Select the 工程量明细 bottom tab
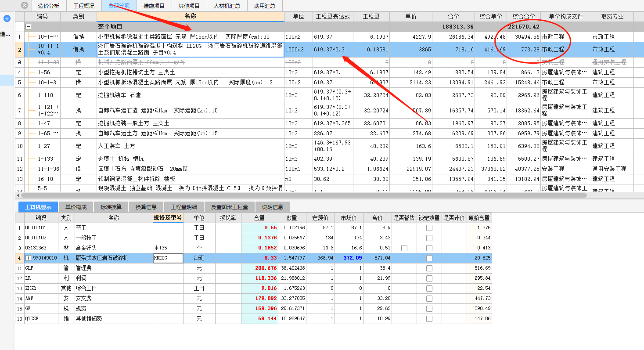This screenshot has height=350, width=644. click(x=184, y=207)
